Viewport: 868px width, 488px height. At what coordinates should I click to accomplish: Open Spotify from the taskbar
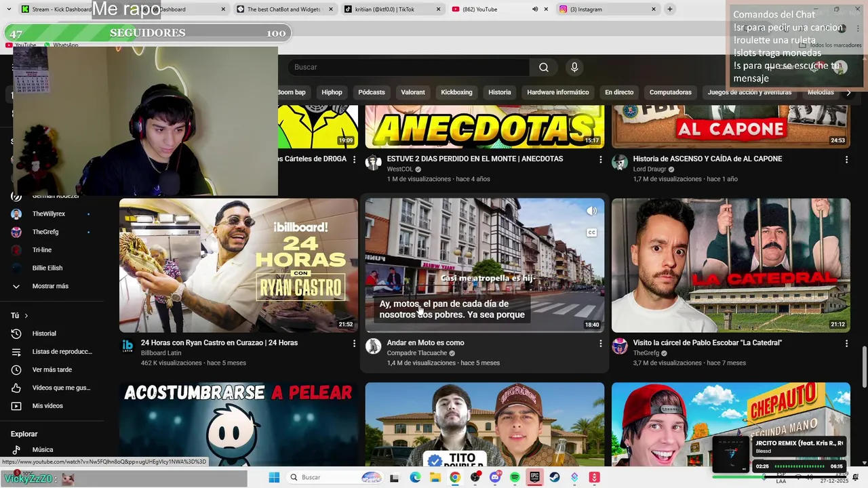click(x=515, y=477)
